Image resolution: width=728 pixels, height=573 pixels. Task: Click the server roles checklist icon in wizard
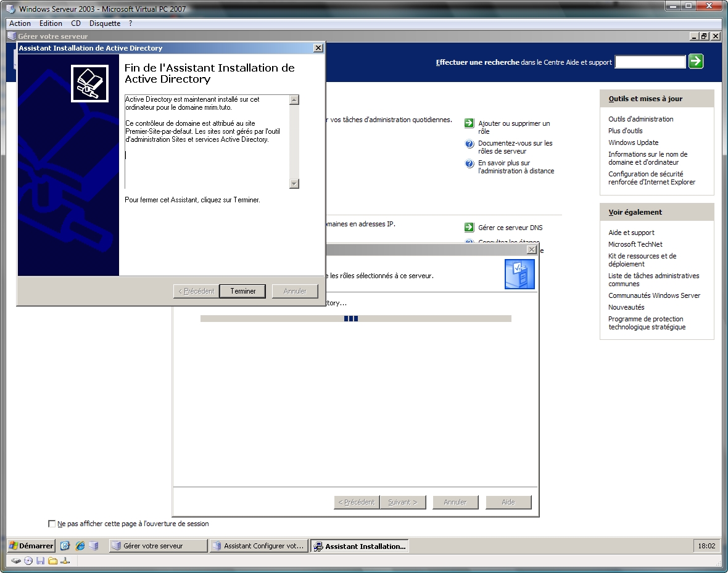pos(519,274)
